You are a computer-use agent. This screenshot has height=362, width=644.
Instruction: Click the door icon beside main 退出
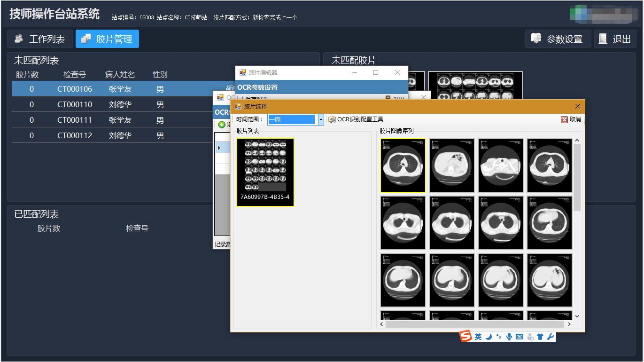pos(603,39)
